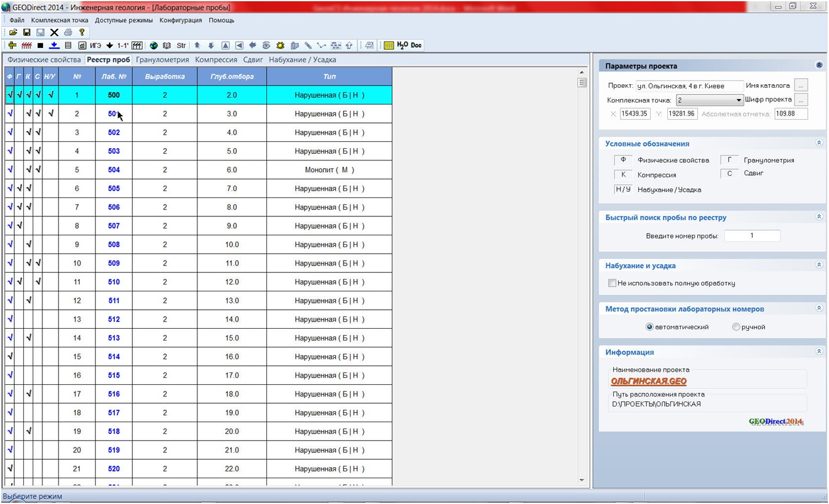Click the black square toolbar icon
The width and height of the screenshot is (829, 504).
point(40,45)
